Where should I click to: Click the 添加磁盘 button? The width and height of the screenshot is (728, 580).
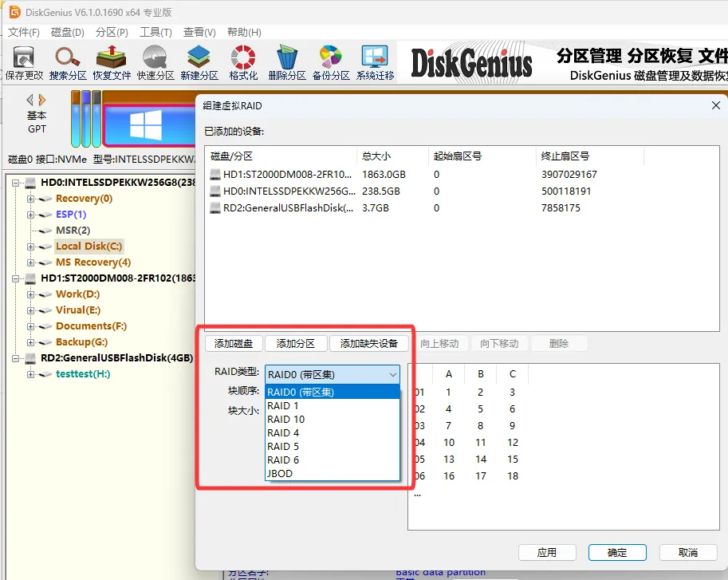click(x=234, y=343)
